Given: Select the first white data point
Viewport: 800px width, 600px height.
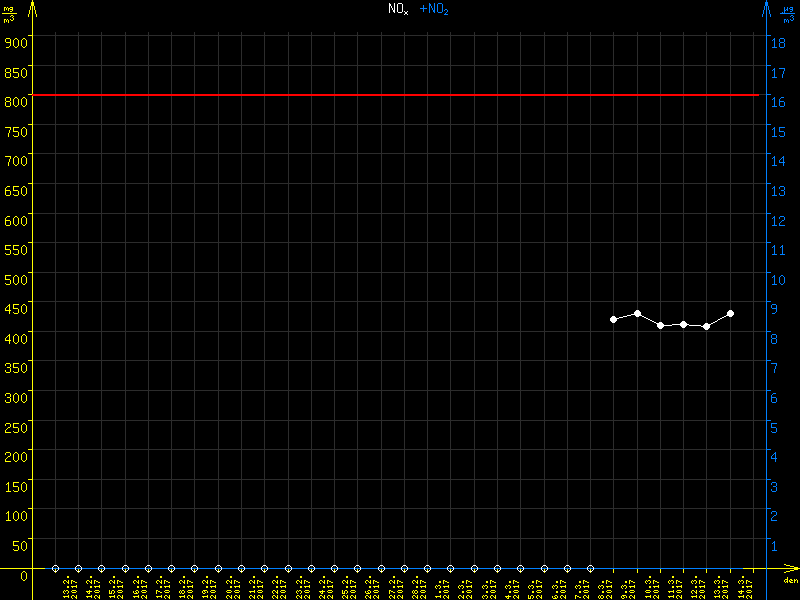Looking at the screenshot, I should [x=614, y=319].
